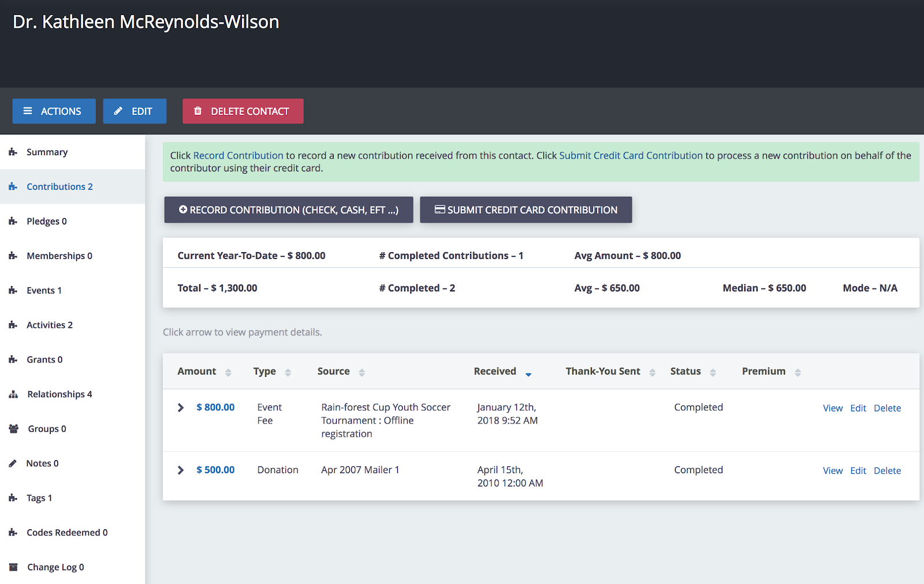Screen dimensions: 924x584
Task: Open the $ 500.00 amount link
Action: (x=215, y=470)
